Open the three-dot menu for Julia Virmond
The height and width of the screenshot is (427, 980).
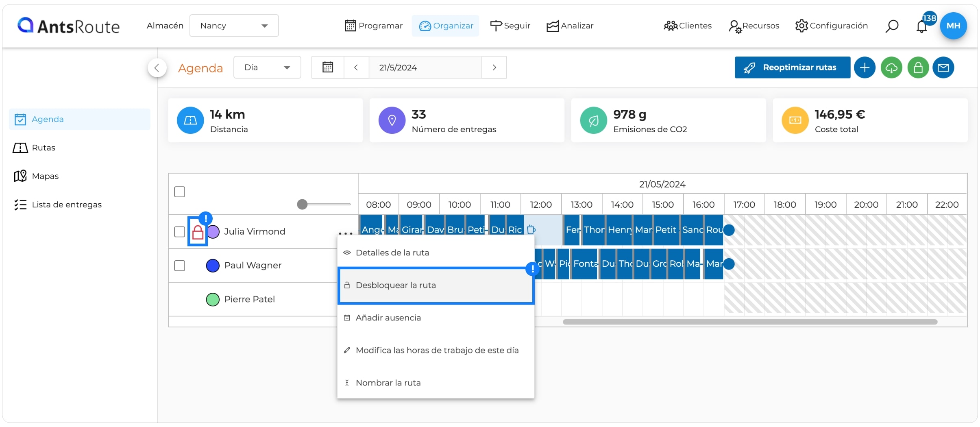[x=346, y=233]
